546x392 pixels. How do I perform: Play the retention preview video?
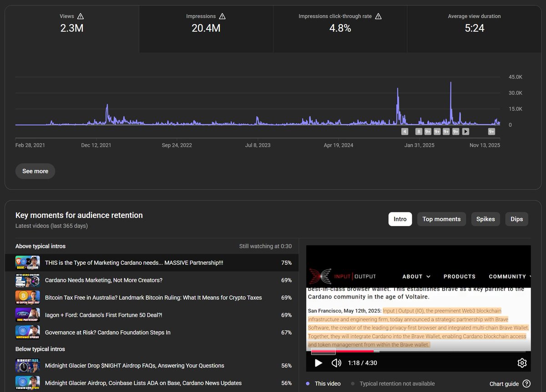pos(318,363)
